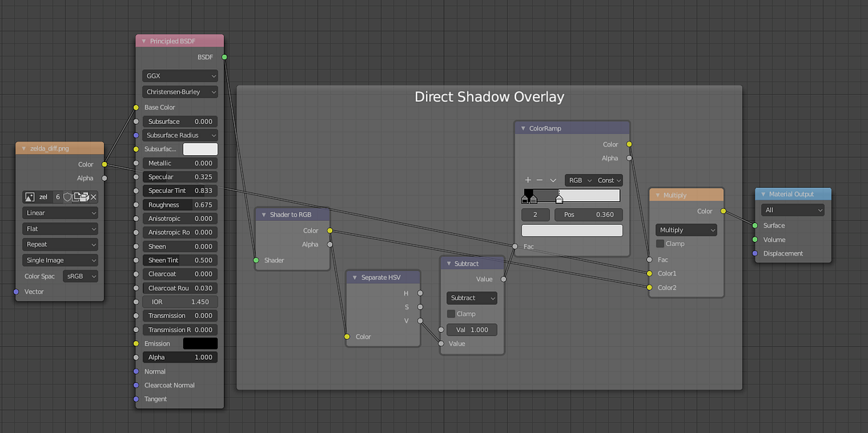The image size is (868, 433).
Task: Duplicate the image using the copy icon
Action: click(x=76, y=197)
